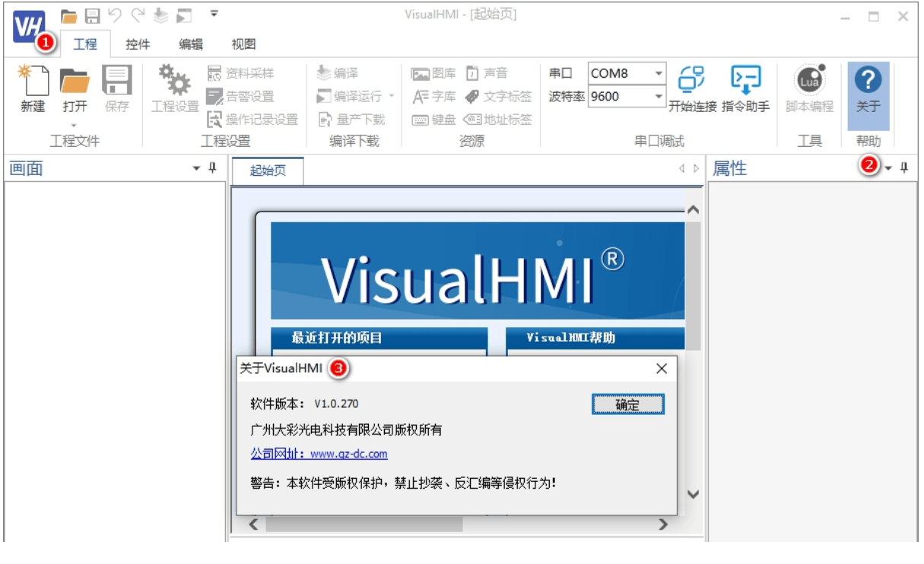Click the 新建 new project icon
The width and height of the screenshot is (924, 564).
tap(33, 82)
